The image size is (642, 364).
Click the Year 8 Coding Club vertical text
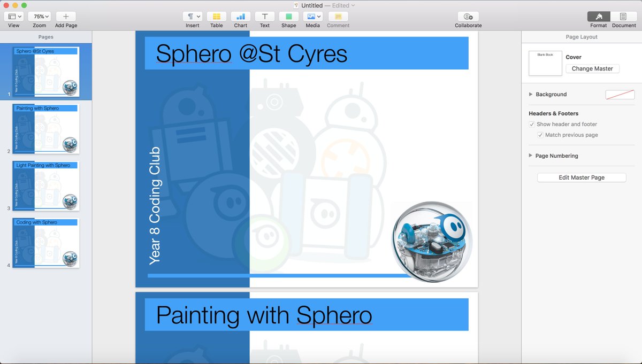pos(155,206)
